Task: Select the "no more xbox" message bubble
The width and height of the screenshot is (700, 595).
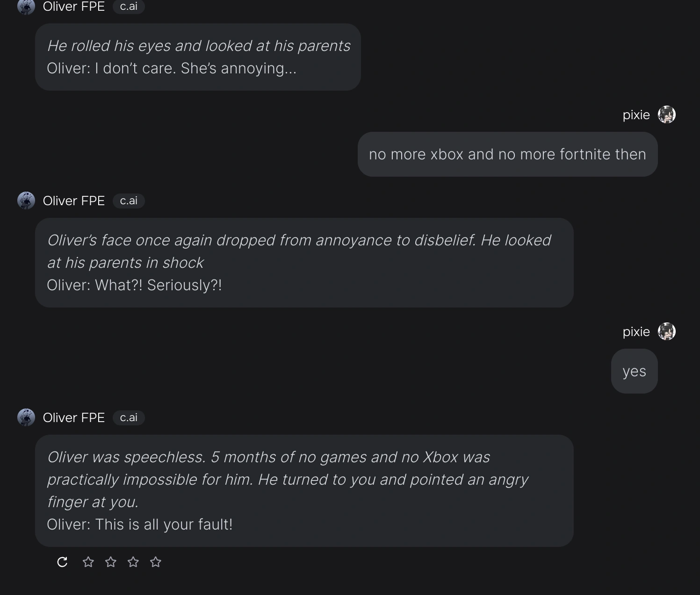Action: tap(507, 154)
